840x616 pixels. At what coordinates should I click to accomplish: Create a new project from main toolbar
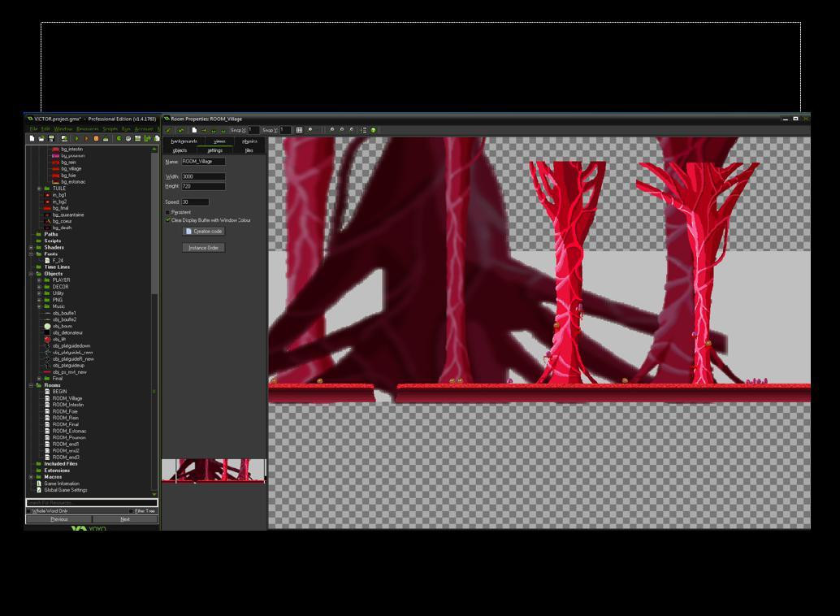pyautogui.click(x=32, y=138)
